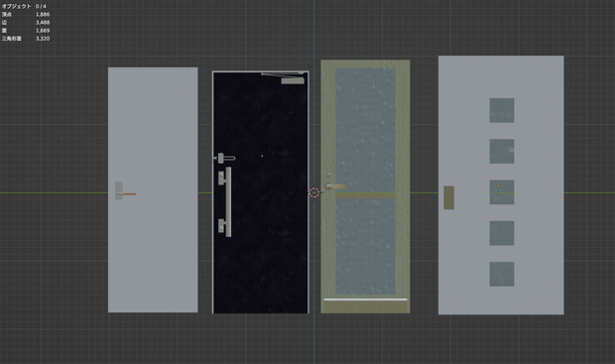Select the olive glass-paneled door
The image size is (615, 364).
click(x=366, y=186)
